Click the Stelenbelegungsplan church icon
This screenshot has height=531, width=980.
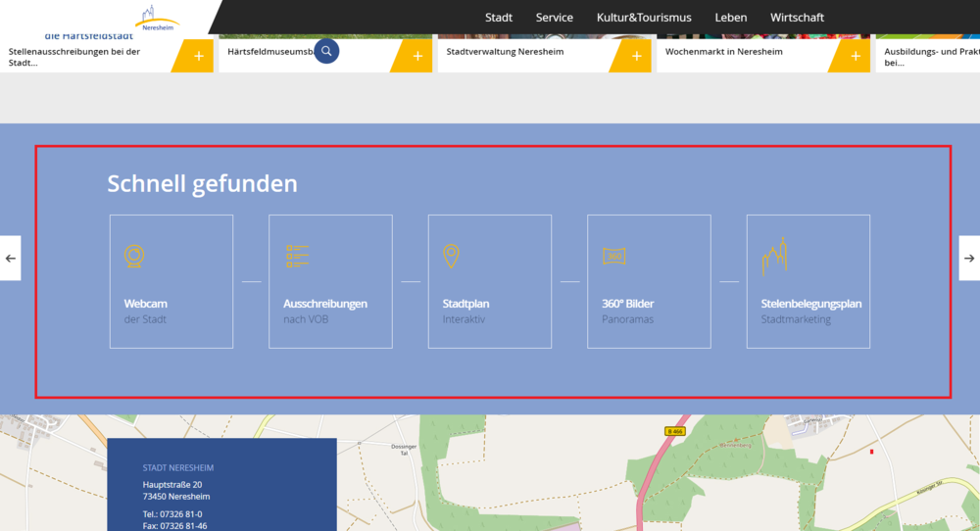tap(774, 256)
